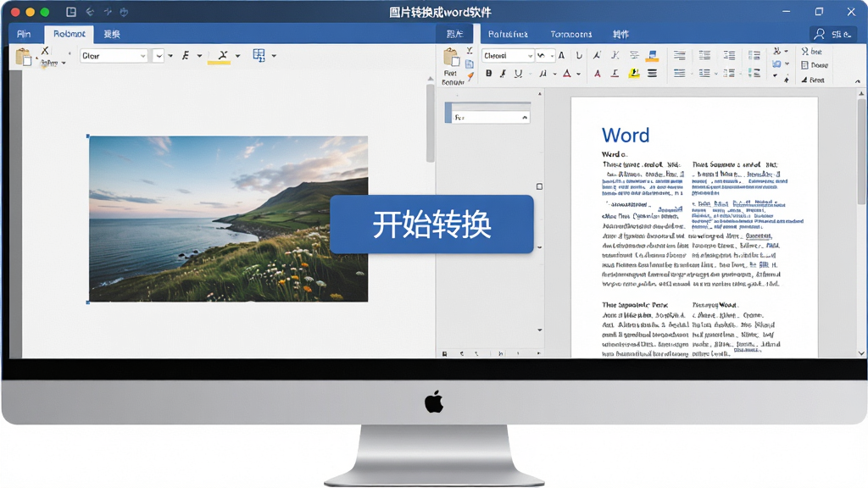The height and width of the screenshot is (488, 868).
Task: Click the 'Doee' button with the page icon
Action: tap(815, 65)
